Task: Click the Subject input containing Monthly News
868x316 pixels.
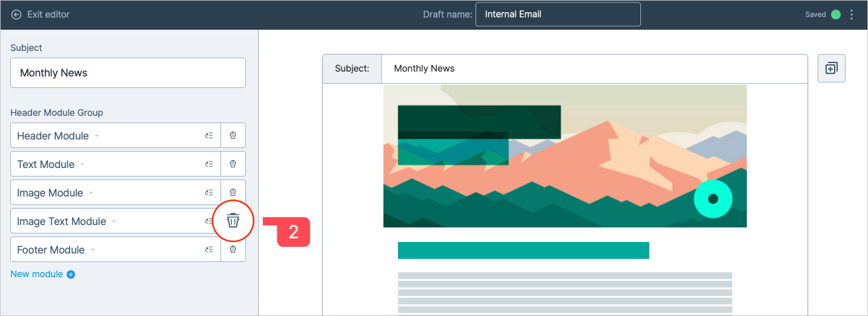Action: click(x=128, y=73)
